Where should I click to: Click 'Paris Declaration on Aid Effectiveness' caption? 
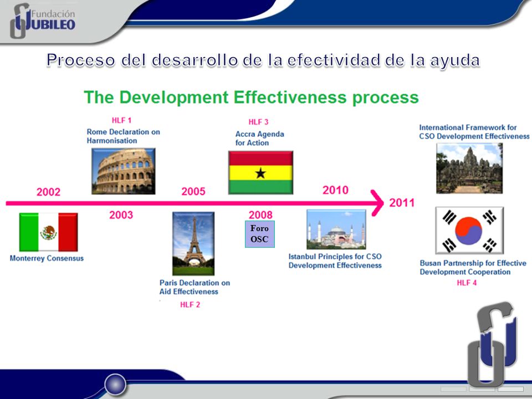tap(195, 287)
